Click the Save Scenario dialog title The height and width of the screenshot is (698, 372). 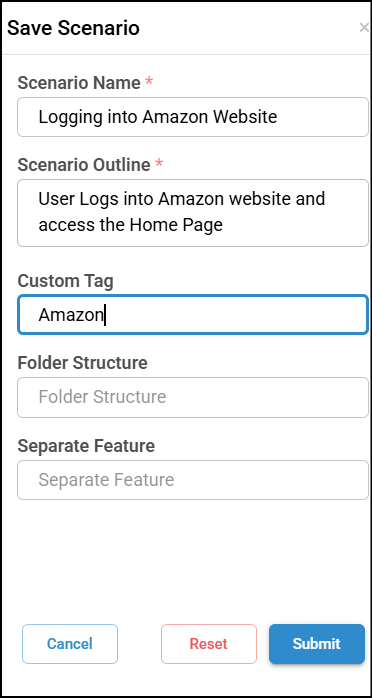(73, 28)
